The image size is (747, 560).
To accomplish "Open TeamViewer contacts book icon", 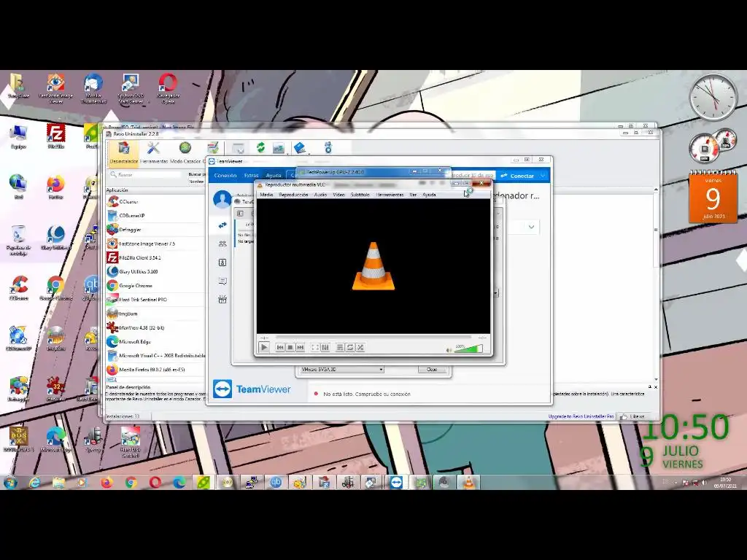I will (x=222, y=262).
